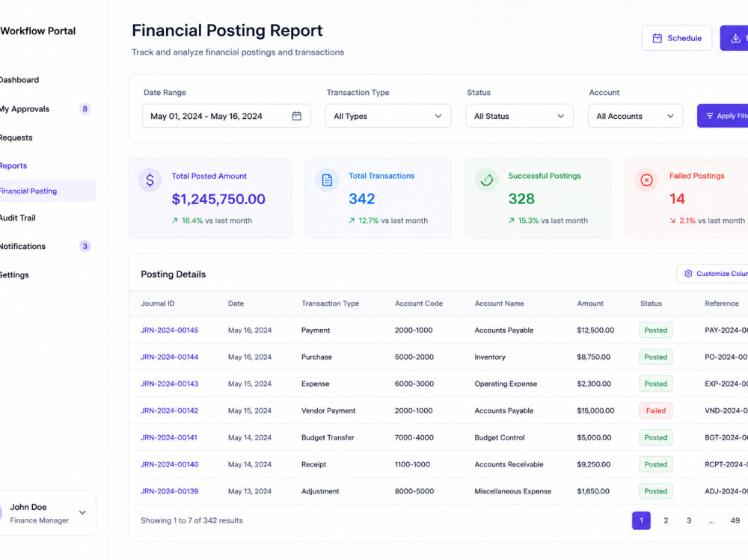Open Audit Trail in sidebar

pyautogui.click(x=18, y=218)
